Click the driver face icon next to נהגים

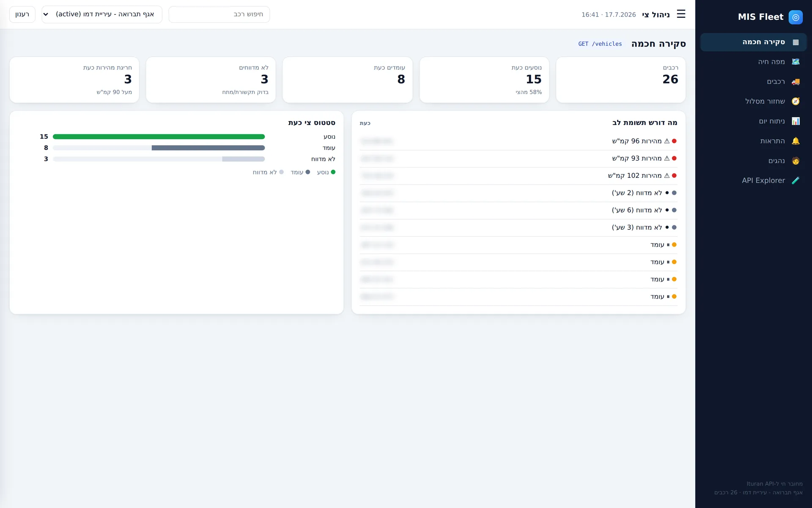[x=796, y=161]
